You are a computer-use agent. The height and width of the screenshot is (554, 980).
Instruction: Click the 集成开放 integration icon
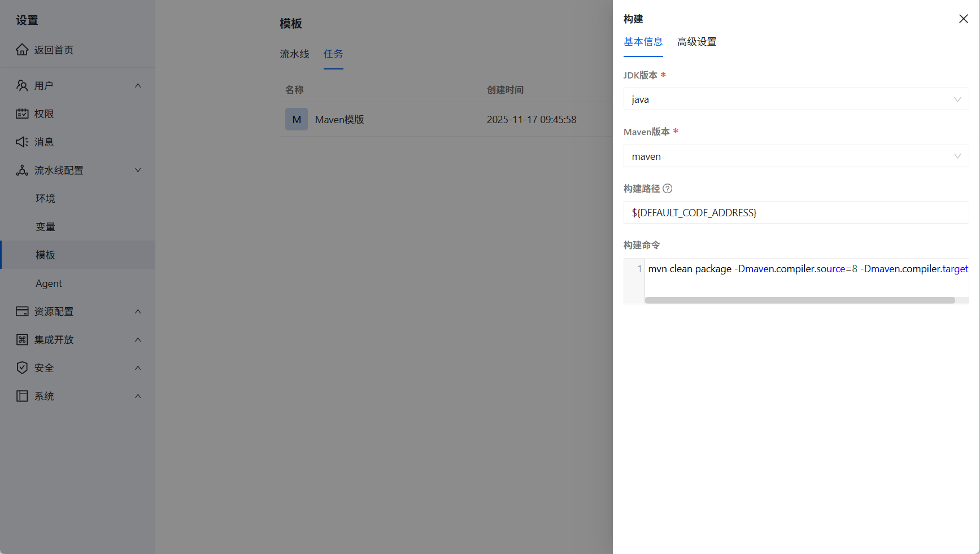[x=22, y=339]
